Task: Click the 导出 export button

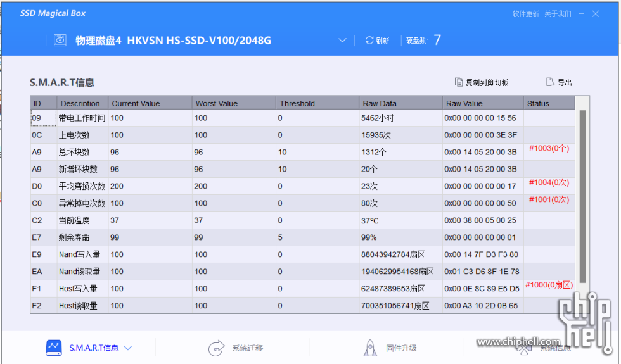Action: [x=559, y=82]
